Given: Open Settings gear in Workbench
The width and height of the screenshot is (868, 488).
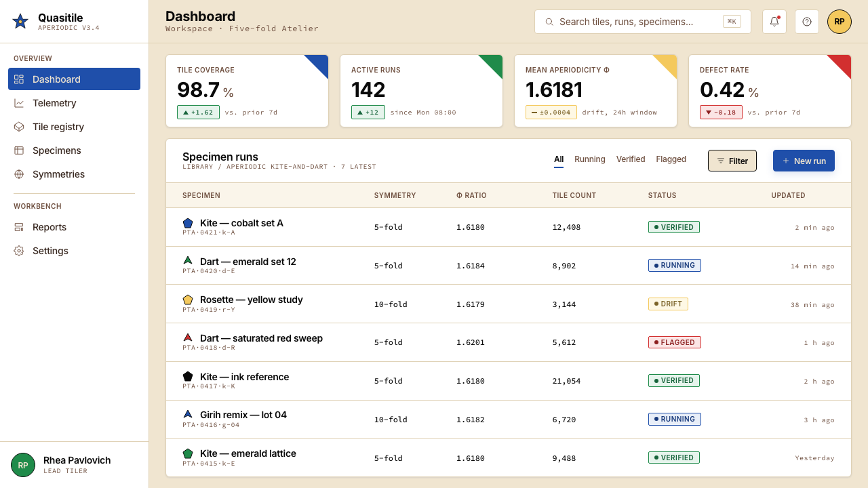Looking at the screenshot, I should tap(19, 251).
